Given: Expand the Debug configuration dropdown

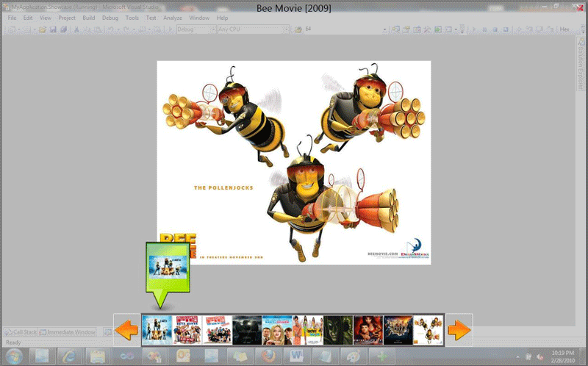Looking at the screenshot, I should coord(212,29).
